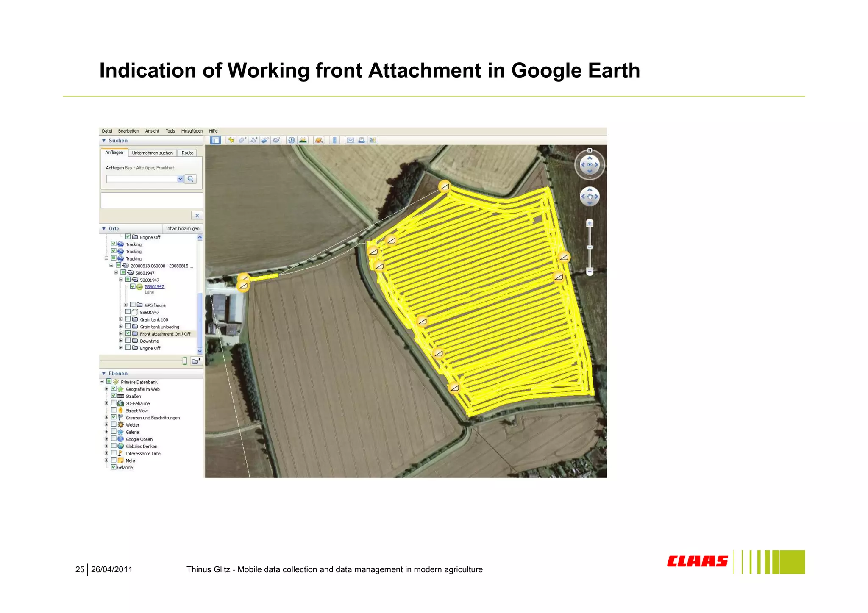Click the front attachment marker at the field's north corner
Screen dimensions: 868x613
[444, 186]
